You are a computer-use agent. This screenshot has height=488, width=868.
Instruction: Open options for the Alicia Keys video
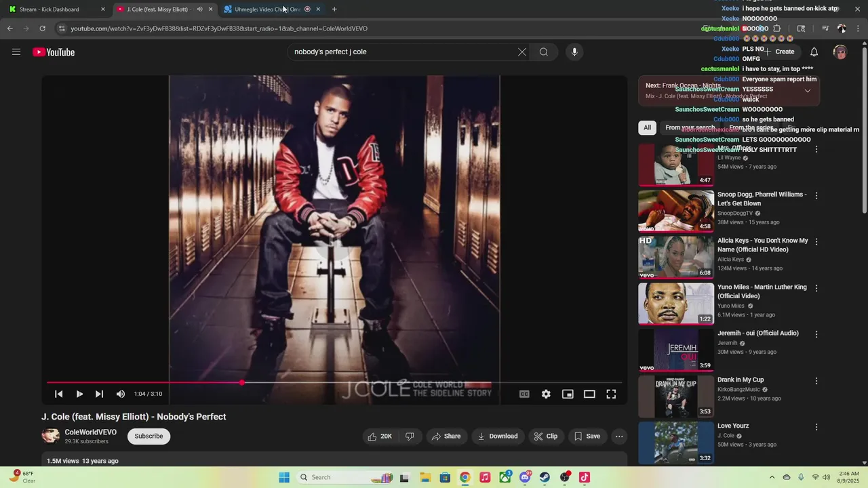click(x=816, y=242)
